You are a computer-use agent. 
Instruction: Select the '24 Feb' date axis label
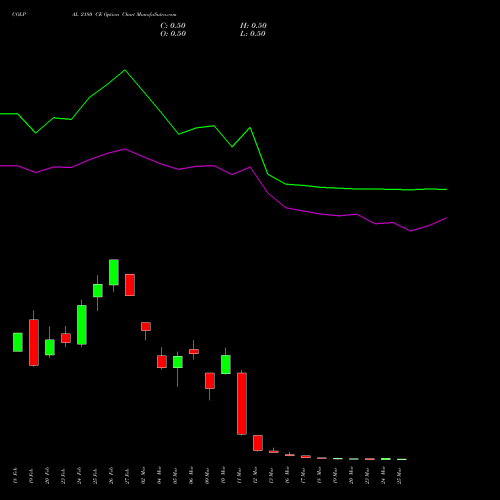(79, 476)
